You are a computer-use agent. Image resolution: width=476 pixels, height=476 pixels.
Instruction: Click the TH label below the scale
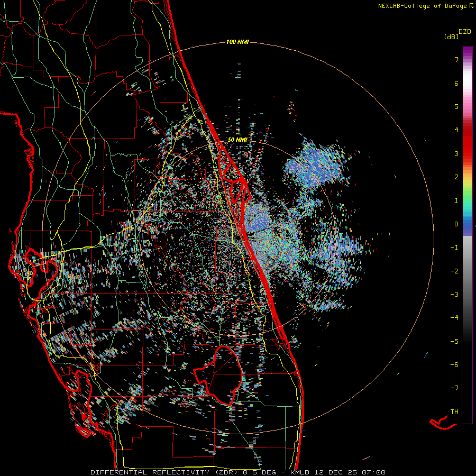(454, 412)
